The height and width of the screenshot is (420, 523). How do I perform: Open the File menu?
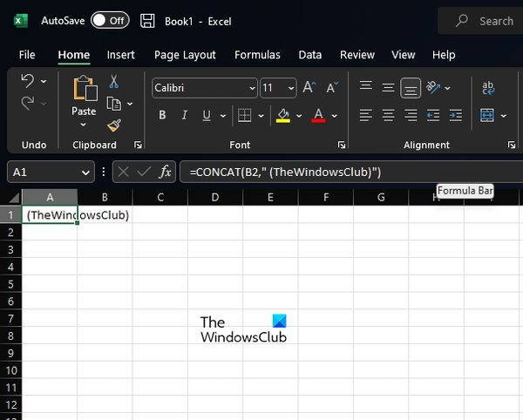[27, 55]
